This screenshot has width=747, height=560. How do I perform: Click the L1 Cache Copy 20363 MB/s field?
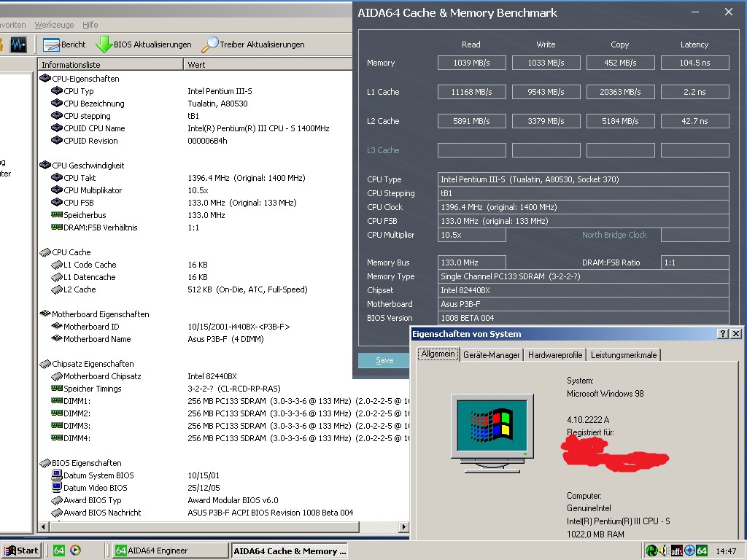[620, 92]
